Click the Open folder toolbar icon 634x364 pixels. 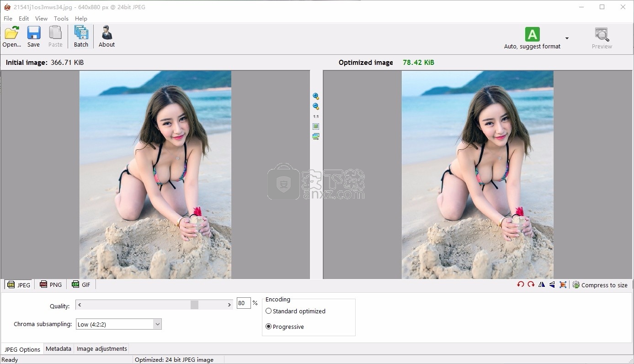12,33
